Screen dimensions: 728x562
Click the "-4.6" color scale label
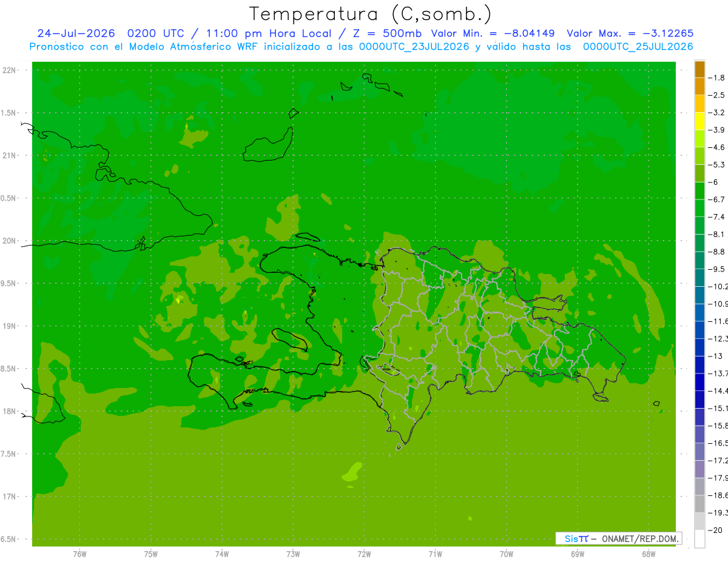[716, 147]
